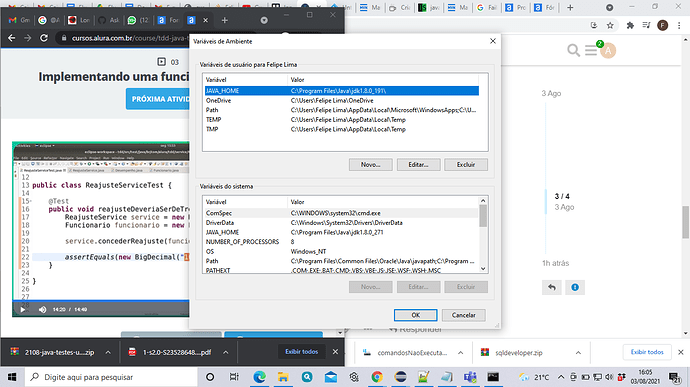Open the Chrome extensions puzzle icon
This screenshot has height=387, width=690.
pyautogui.click(x=630, y=26)
